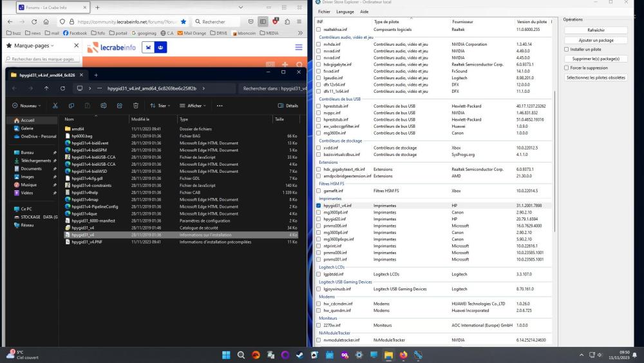Open the 'Language' menu in Driver Store Explorer

click(345, 12)
